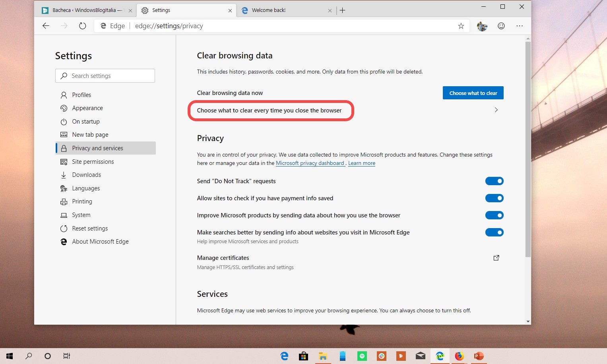This screenshot has width=607, height=364.
Task: Open Your Phone app on the taskbar
Action: 342,356
